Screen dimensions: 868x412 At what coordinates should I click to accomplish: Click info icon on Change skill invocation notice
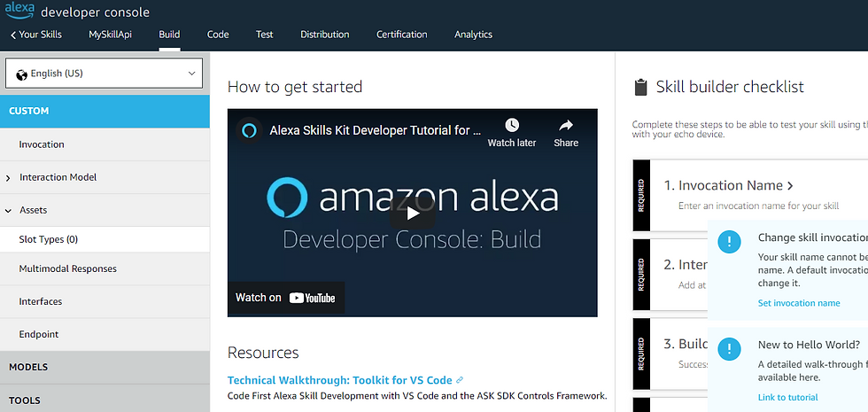click(730, 241)
